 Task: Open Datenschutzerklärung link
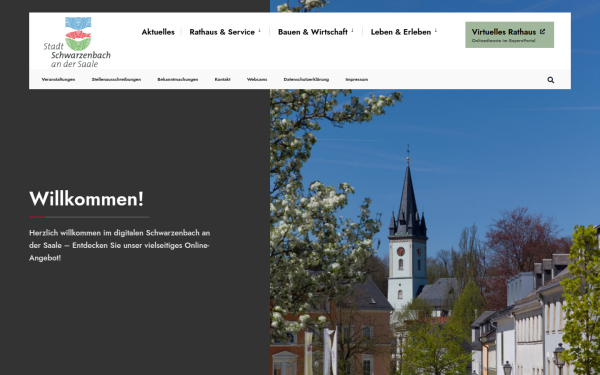click(306, 80)
